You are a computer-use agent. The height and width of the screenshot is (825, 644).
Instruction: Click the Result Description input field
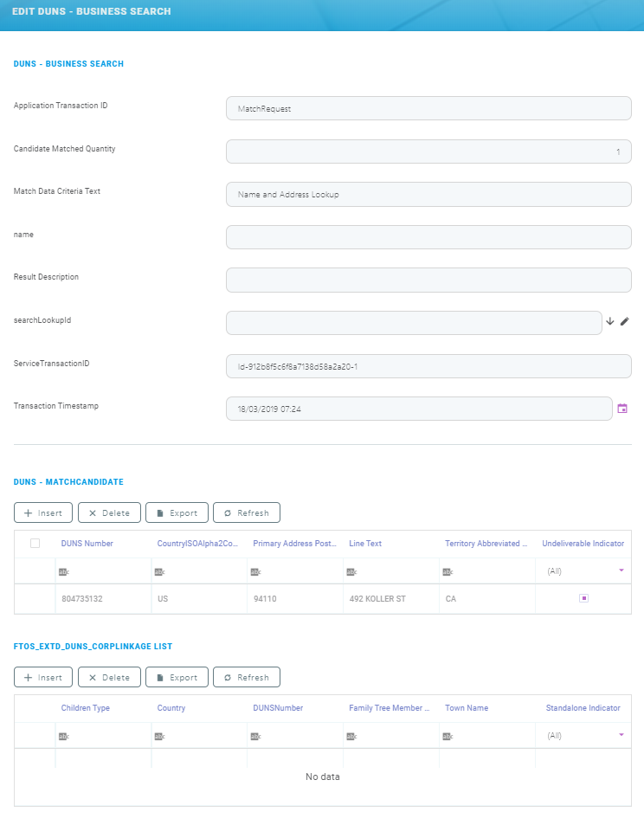click(x=428, y=280)
